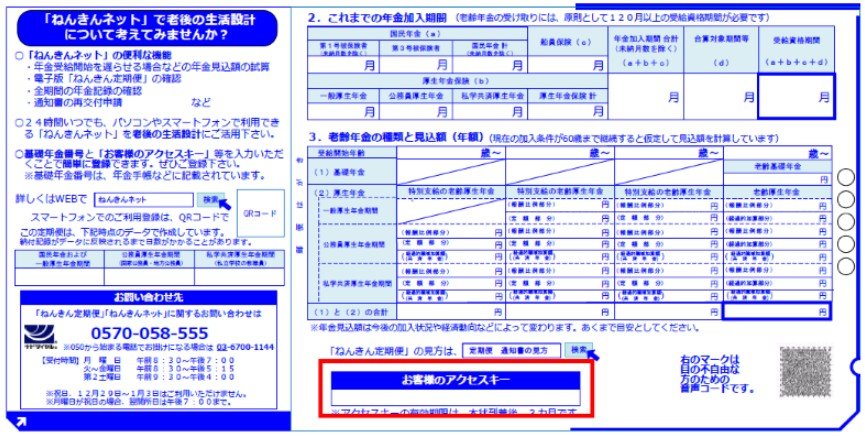Image resolution: width=865 pixels, height=436 pixels.
Task: Click the 検索 button beside ねんきんネット field
Action: click(x=211, y=199)
